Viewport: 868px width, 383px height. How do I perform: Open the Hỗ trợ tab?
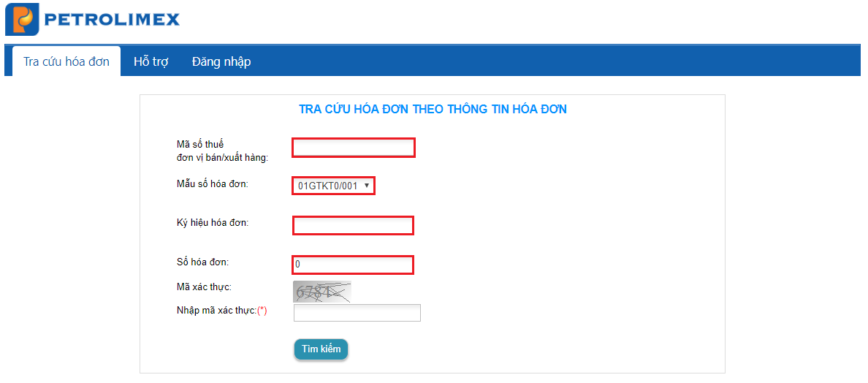[x=151, y=61]
